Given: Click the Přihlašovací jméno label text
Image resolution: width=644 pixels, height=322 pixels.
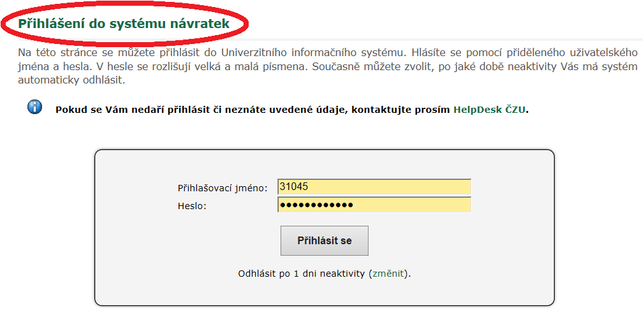Looking at the screenshot, I should 222,188.
